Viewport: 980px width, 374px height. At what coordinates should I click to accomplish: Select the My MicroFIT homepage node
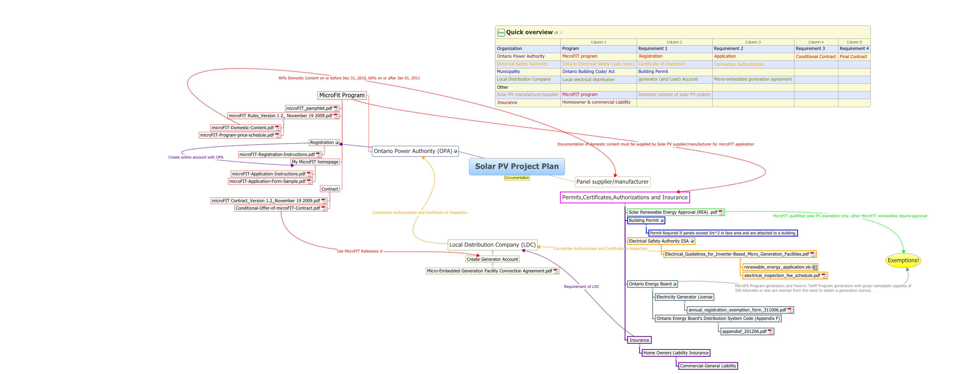click(315, 162)
